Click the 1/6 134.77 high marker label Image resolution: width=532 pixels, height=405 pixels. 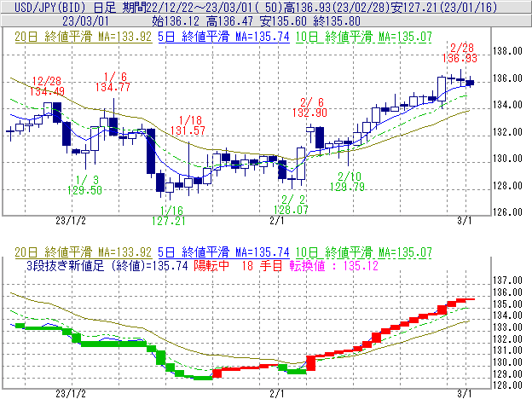coord(113,82)
